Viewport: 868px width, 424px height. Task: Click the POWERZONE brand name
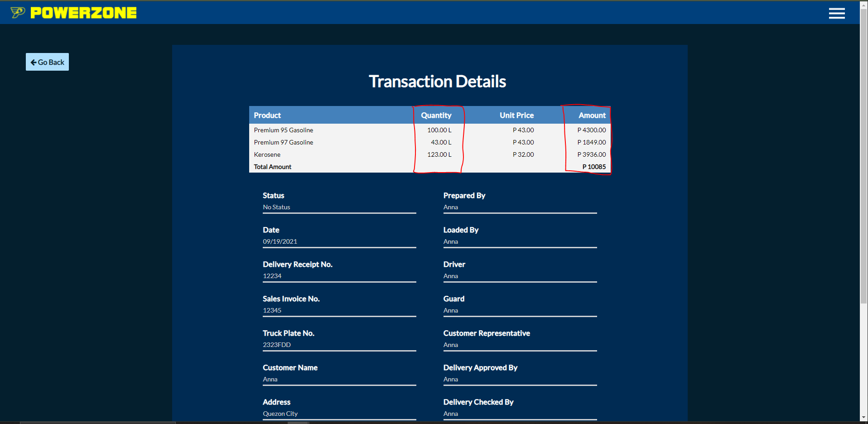click(83, 13)
